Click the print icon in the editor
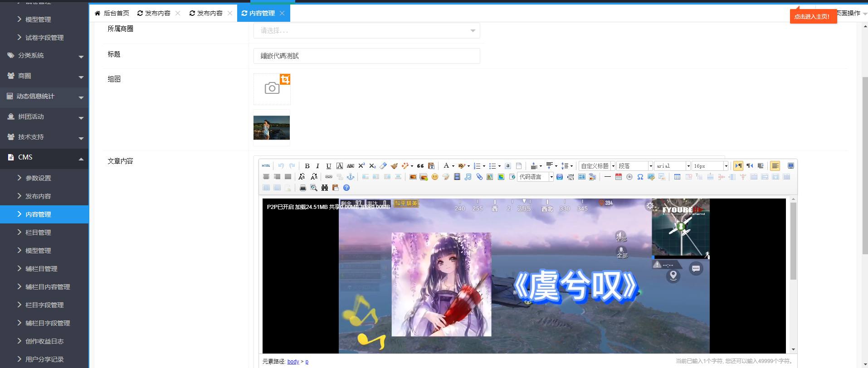 [302, 188]
